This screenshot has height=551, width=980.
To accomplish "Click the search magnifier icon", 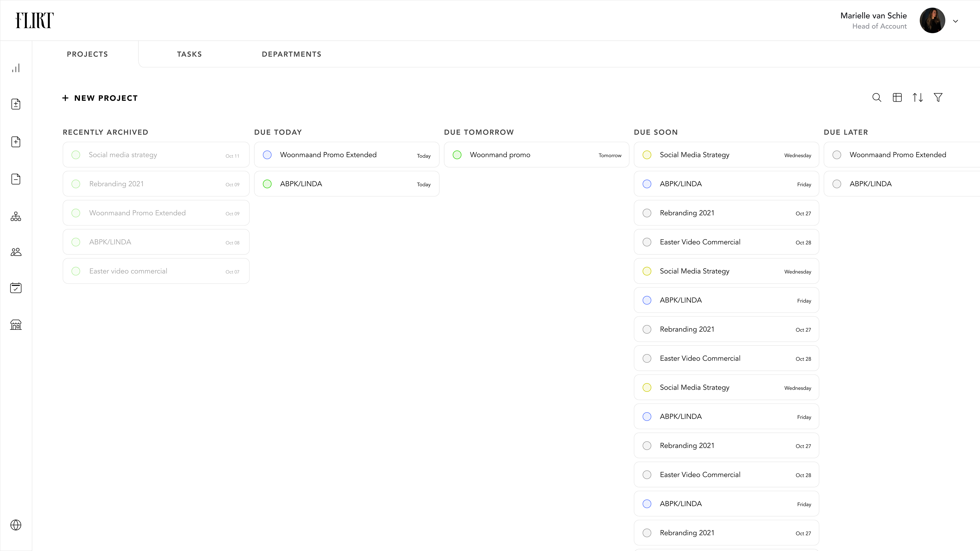I will 877,98.
